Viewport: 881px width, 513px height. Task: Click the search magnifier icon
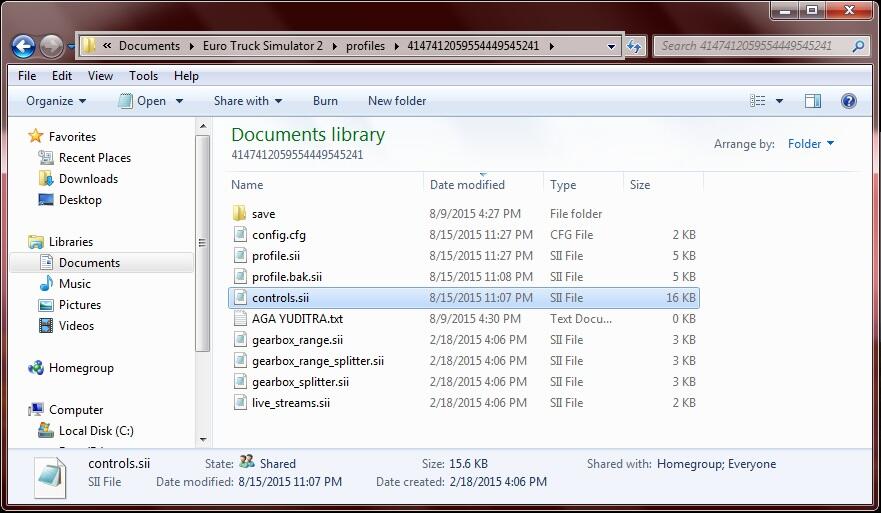(x=858, y=46)
